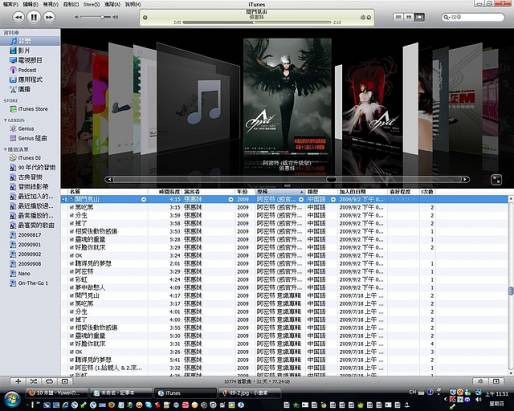514x411 pixels.
Task: Open the Podcast library
Action: (23, 70)
